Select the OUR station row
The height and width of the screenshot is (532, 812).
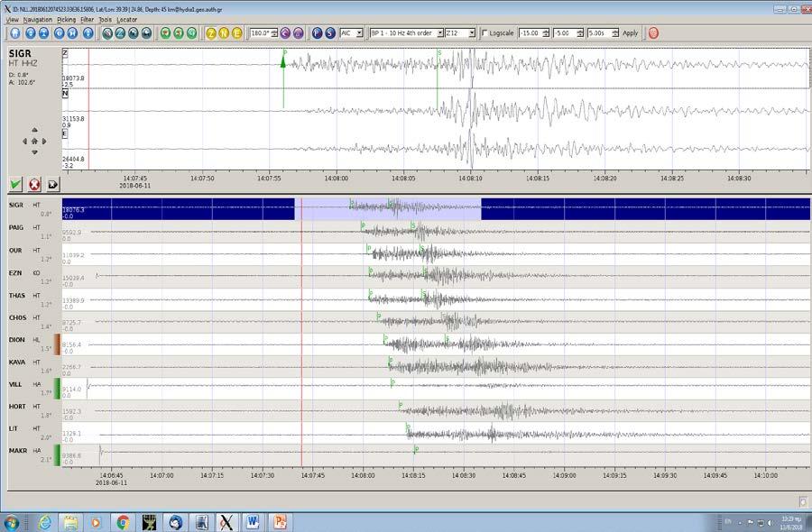coord(409,254)
